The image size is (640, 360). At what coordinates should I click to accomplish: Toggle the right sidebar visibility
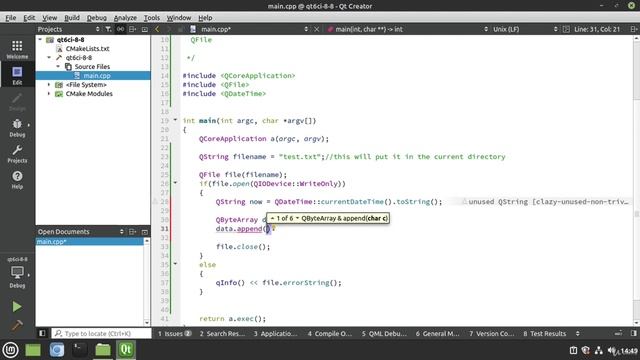click(x=633, y=333)
